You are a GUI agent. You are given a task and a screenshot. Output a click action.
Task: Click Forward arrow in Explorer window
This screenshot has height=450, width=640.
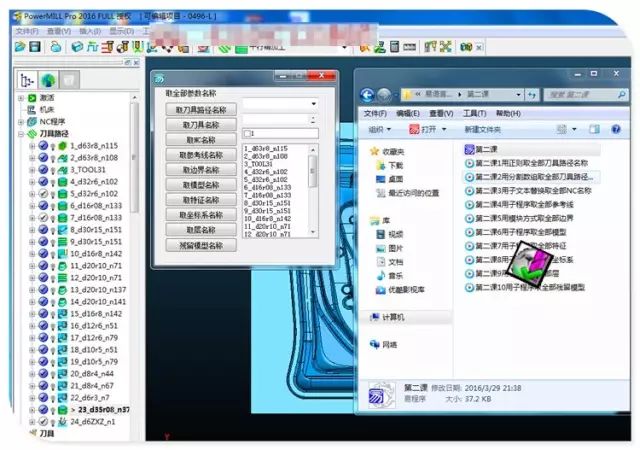tap(384, 95)
